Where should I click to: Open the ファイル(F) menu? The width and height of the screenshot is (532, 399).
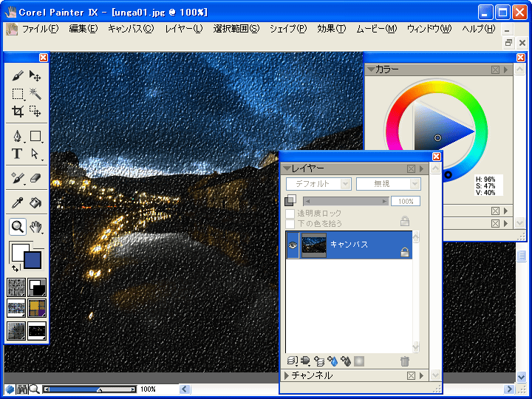tap(41, 29)
